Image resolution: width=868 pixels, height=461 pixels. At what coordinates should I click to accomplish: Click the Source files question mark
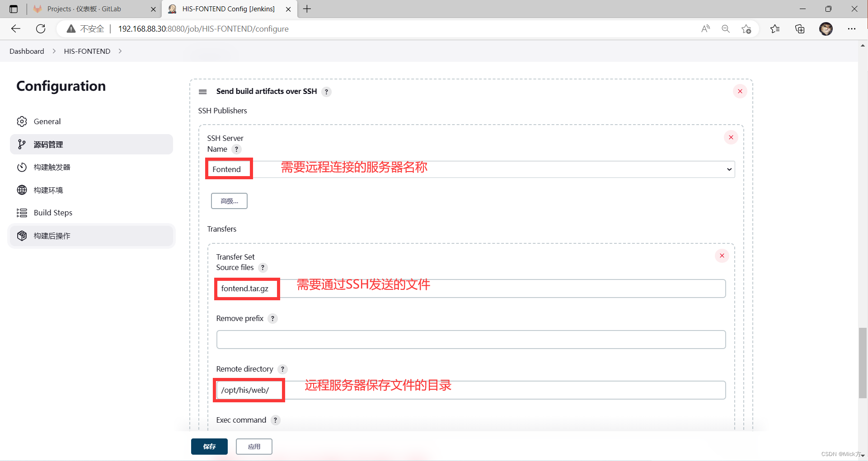point(263,267)
